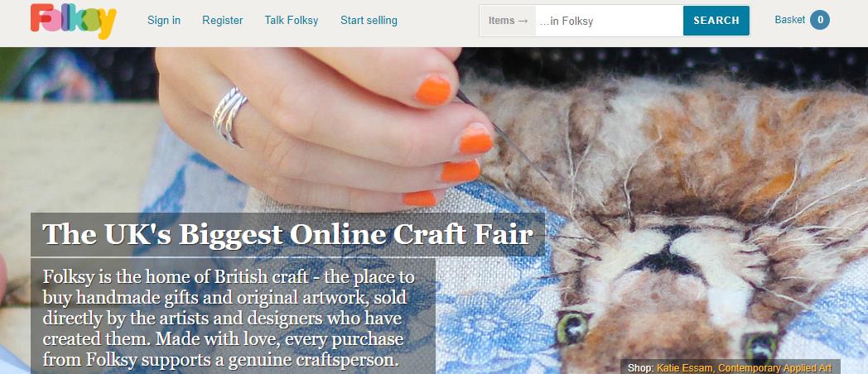Select Start selling in the header
Image resolution: width=868 pixels, height=374 pixels.
tap(369, 21)
